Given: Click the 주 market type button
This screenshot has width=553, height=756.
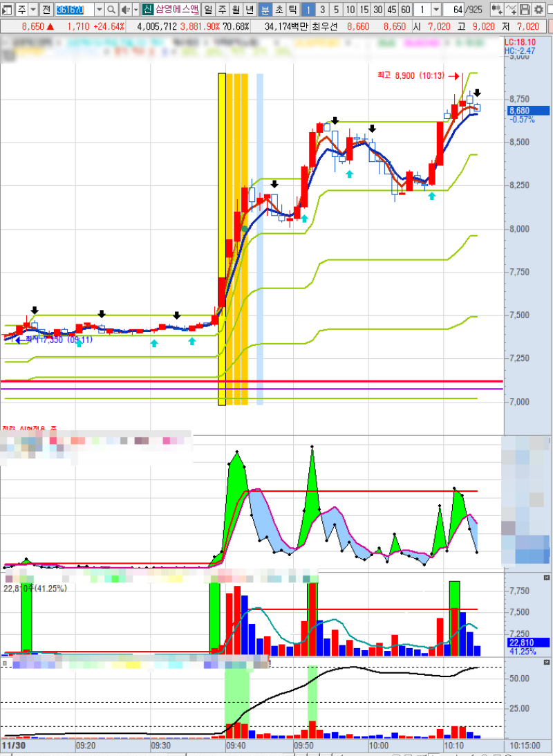Looking at the screenshot, I should click(x=21, y=9).
